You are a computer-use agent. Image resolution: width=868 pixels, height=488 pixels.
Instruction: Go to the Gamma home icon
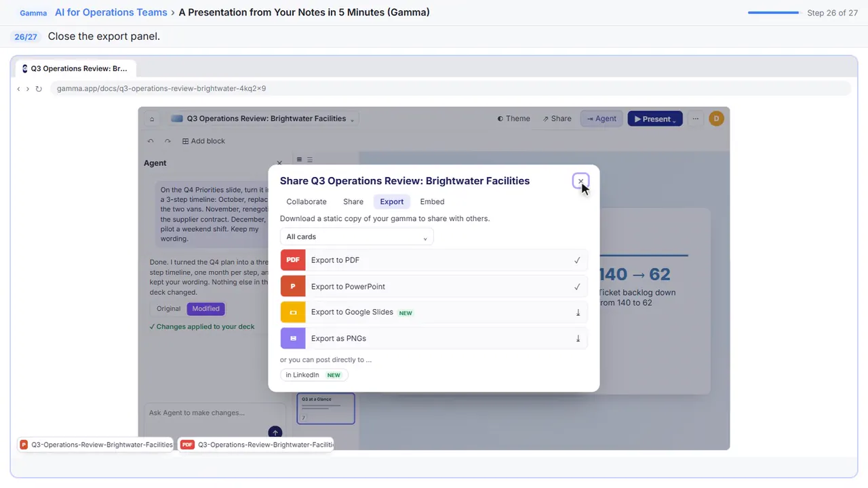point(152,119)
